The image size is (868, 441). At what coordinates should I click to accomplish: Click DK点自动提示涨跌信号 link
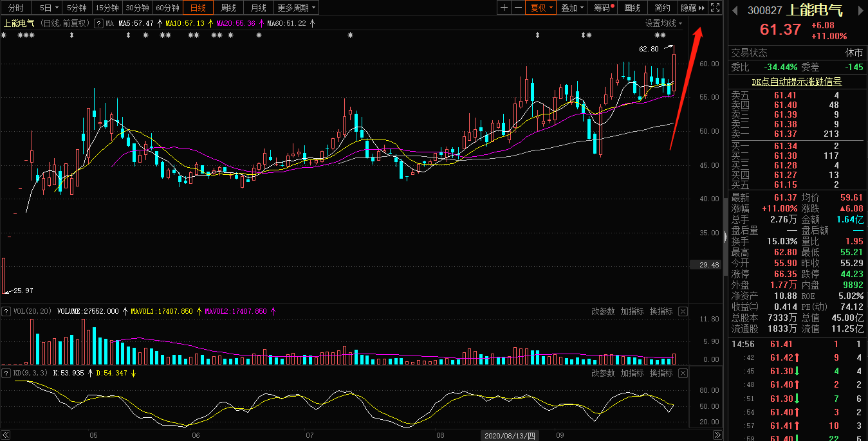pyautogui.click(x=797, y=82)
